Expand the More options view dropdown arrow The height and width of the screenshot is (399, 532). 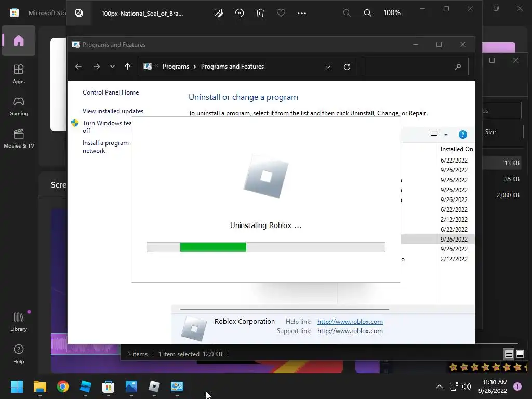click(x=446, y=135)
